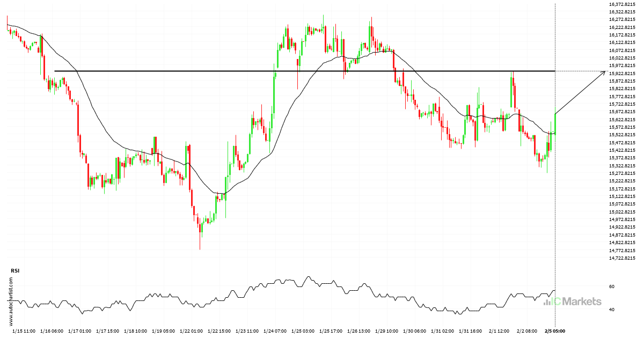Click price label 15,472.8215
Image resolution: width=644 pixels, height=338 pixels.
click(x=623, y=143)
